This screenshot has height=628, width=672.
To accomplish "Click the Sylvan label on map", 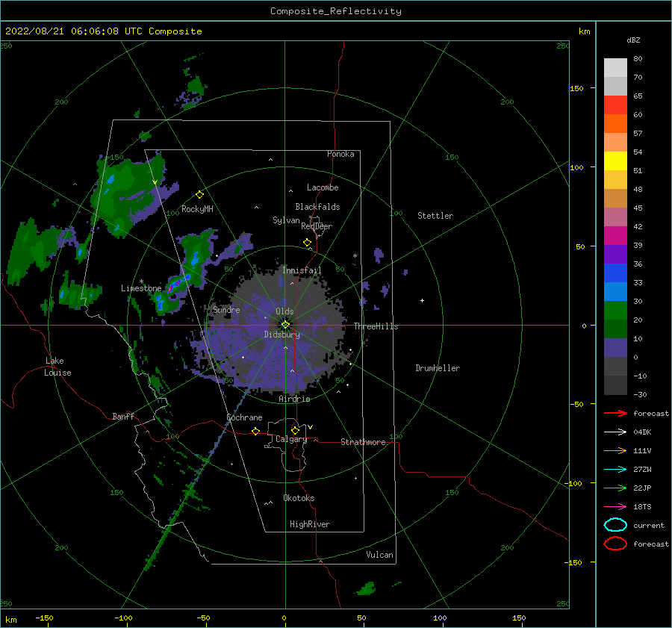I will (286, 220).
